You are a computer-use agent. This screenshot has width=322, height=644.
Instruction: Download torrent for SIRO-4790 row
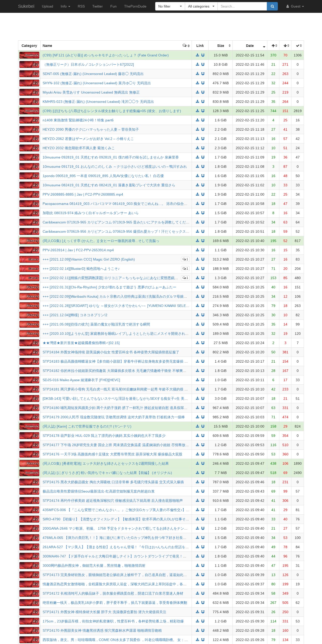tap(197, 519)
